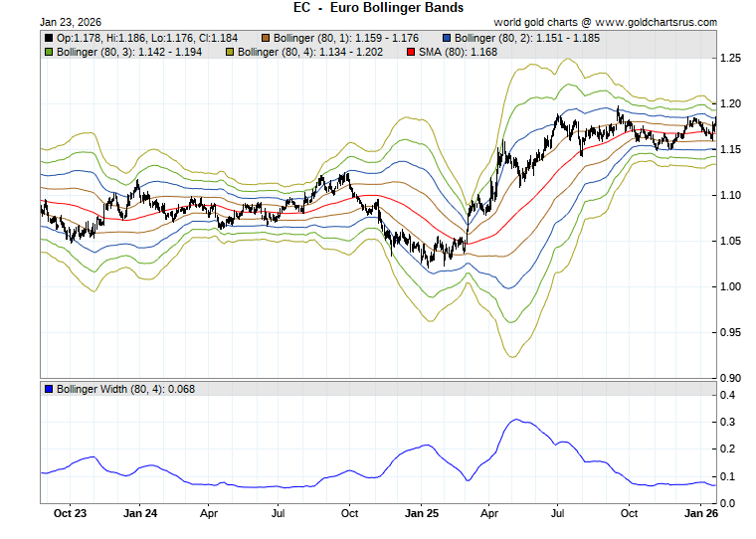Click the Oct 23 x-axis label
756x539 pixels.
(71, 514)
